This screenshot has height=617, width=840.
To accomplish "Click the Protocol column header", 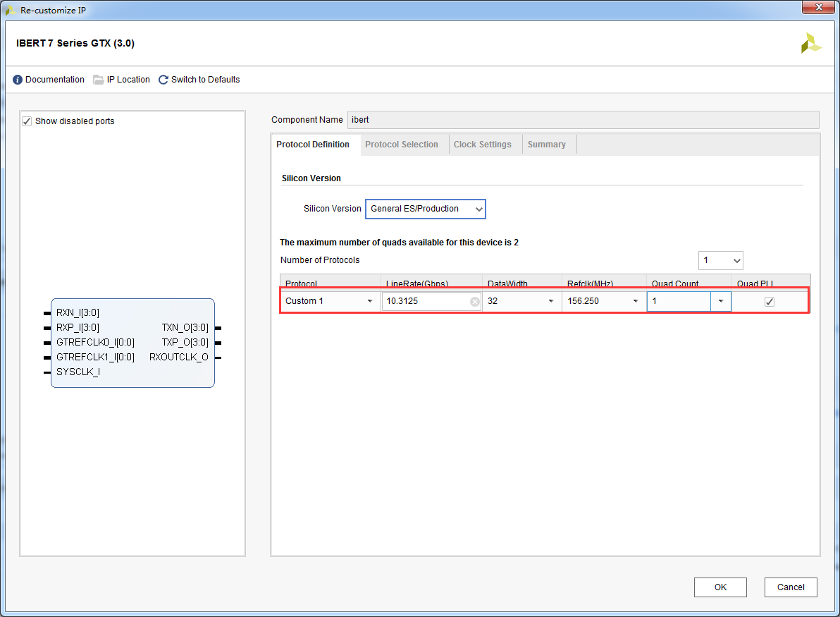I will 330,283.
